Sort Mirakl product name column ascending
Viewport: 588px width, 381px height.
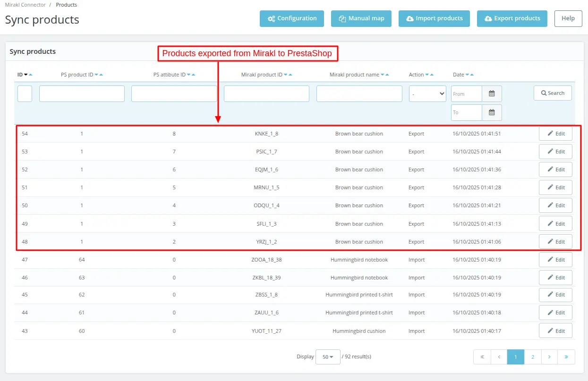point(388,75)
